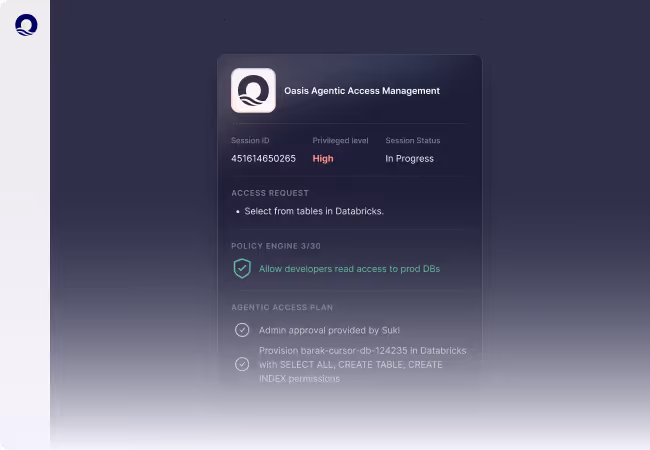Open Allow developers read access policy
The image size is (650, 450).
click(349, 269)
